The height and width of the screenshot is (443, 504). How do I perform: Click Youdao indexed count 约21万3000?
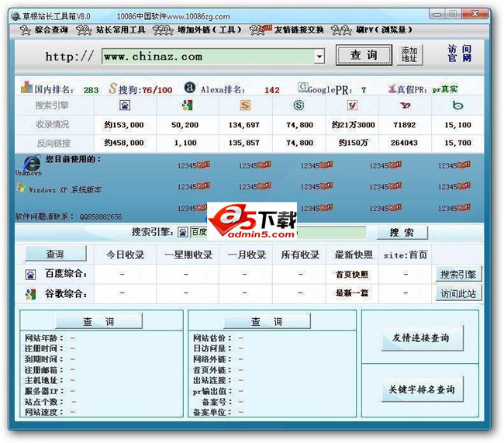pos(353,125)
